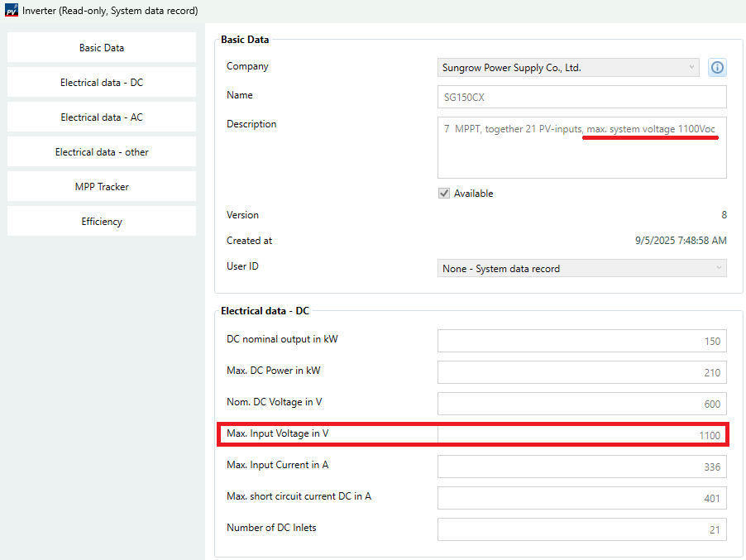This screenshot has width=746, height=560.
Task: Click the PV app icon in title bar
Action: 11,11
